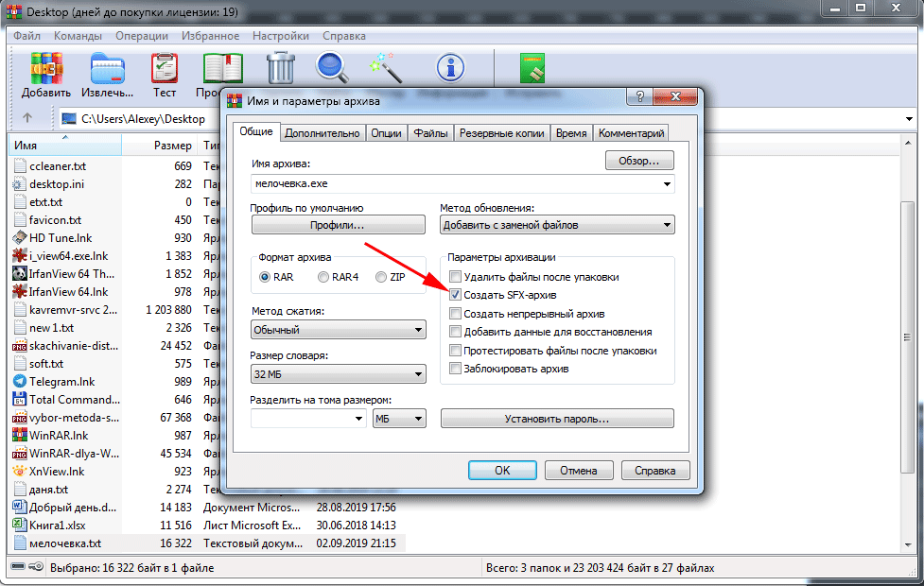Open the Настройки menu
924x586 pixels.
[x=281, y=36]
